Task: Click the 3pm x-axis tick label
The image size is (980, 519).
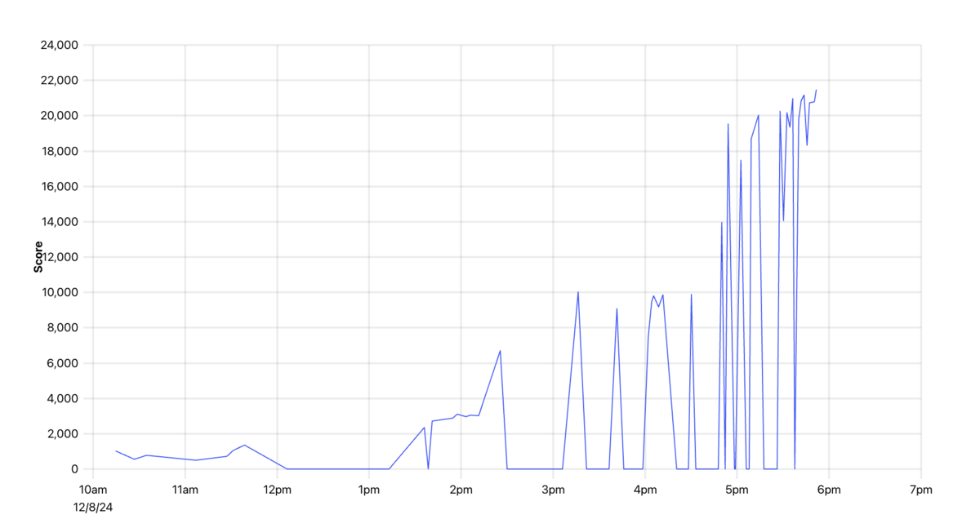Action: click(x=553, y=490)
